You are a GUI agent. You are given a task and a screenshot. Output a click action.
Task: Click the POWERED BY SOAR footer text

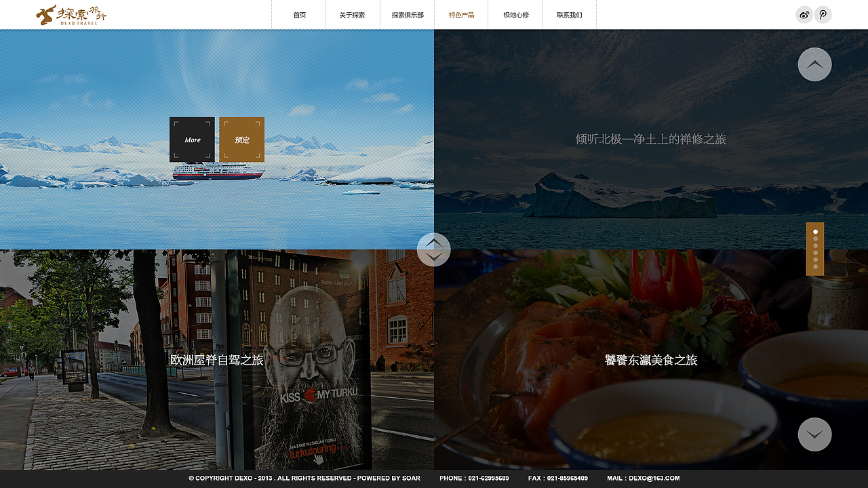pyautogui.click(x=389, y=479)
